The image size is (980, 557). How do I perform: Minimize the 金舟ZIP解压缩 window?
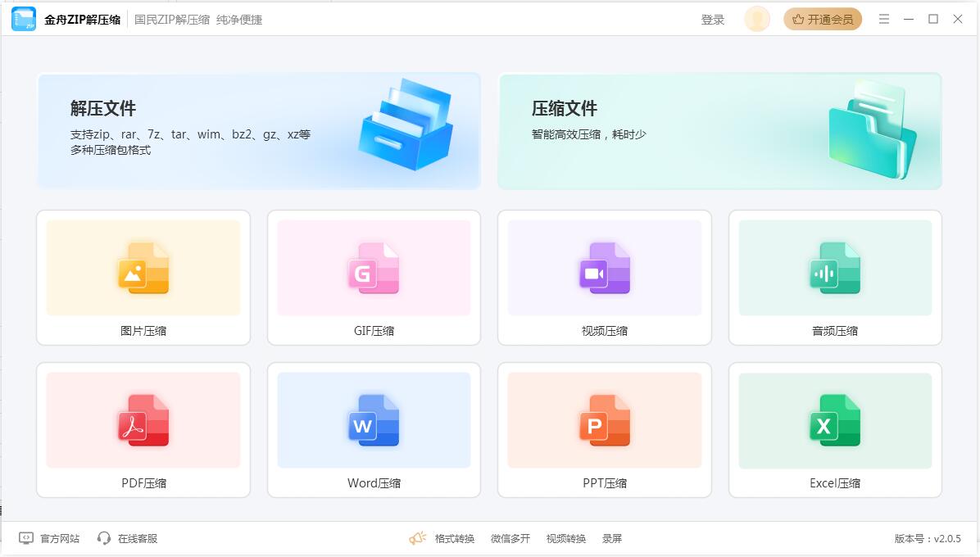(909, 20)
